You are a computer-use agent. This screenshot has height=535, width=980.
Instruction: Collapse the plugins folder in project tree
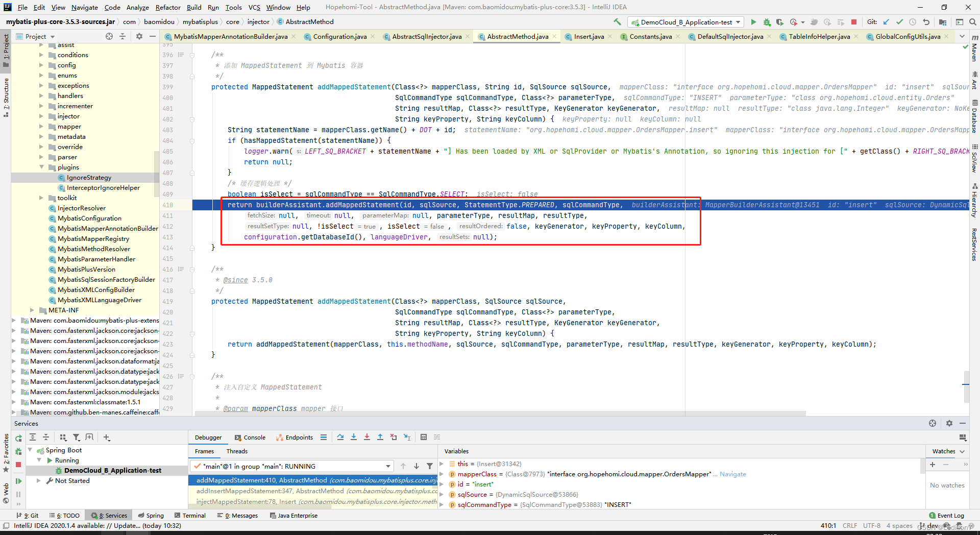41,167
